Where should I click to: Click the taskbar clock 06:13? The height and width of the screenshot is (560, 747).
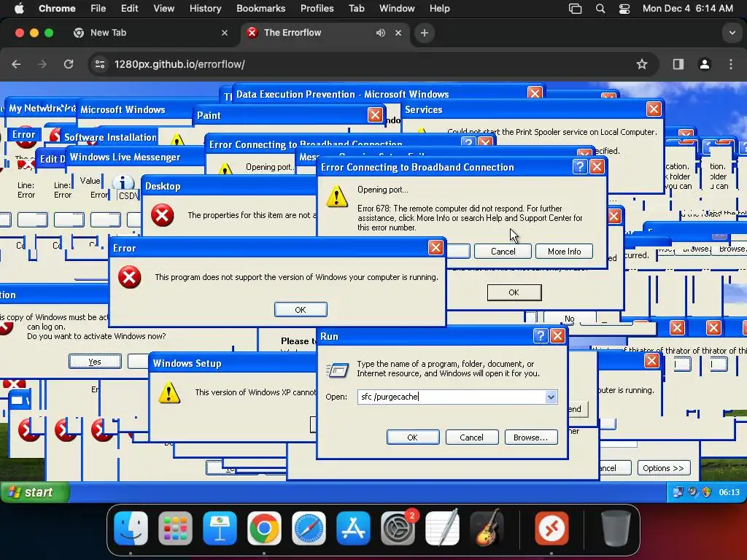pyautogui.click(x=729, y=492)
